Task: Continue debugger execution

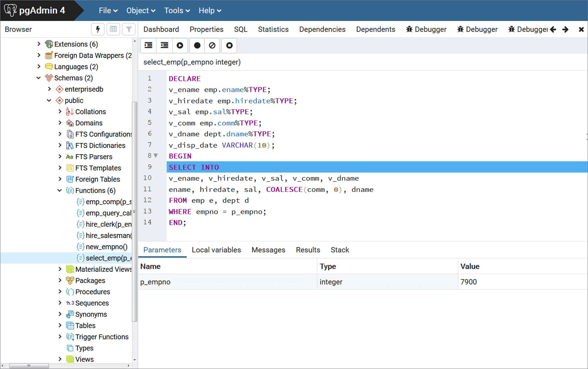Action: [180, 46]
